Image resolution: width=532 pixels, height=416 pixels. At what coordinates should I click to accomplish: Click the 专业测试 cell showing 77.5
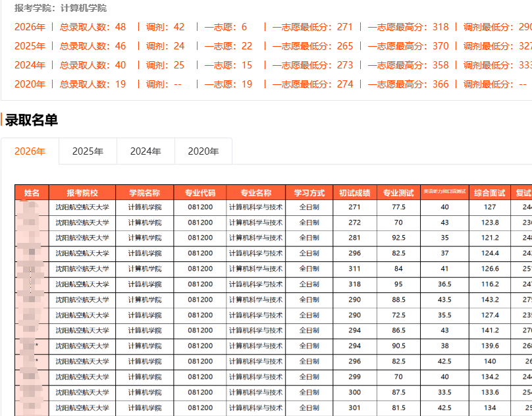[x=398, y=207]
